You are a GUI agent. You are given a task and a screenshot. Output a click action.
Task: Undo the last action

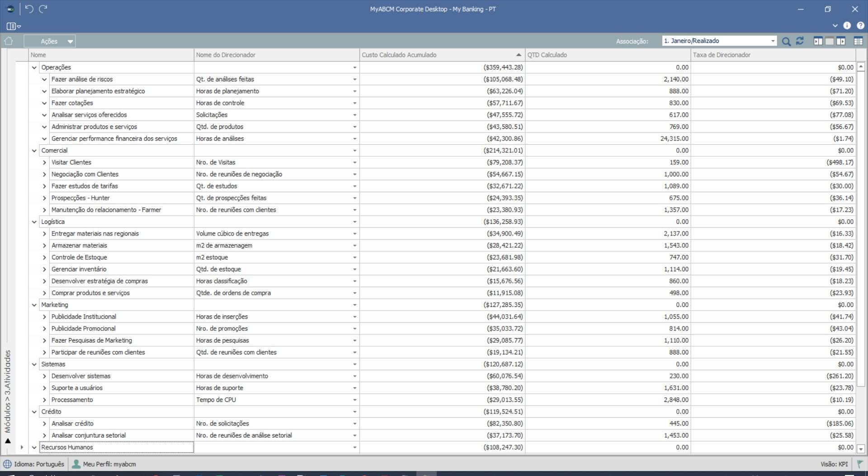coord(29,9)
